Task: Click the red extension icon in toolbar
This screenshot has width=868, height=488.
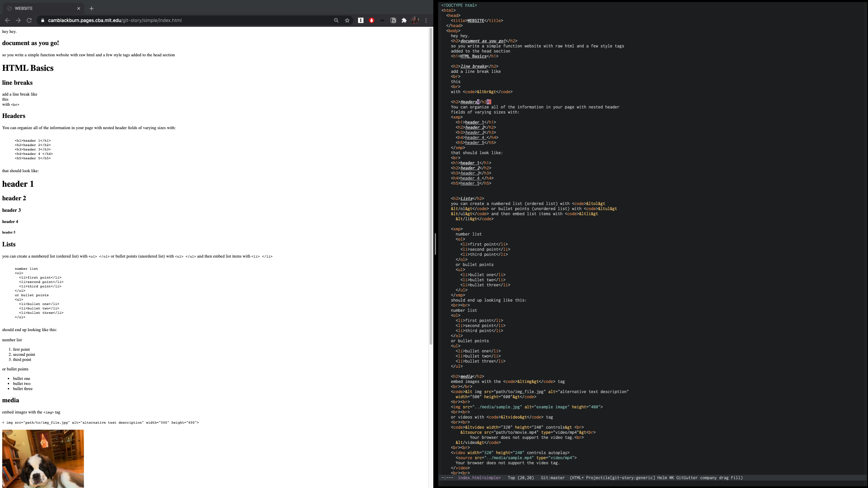Action: (371, 20)
